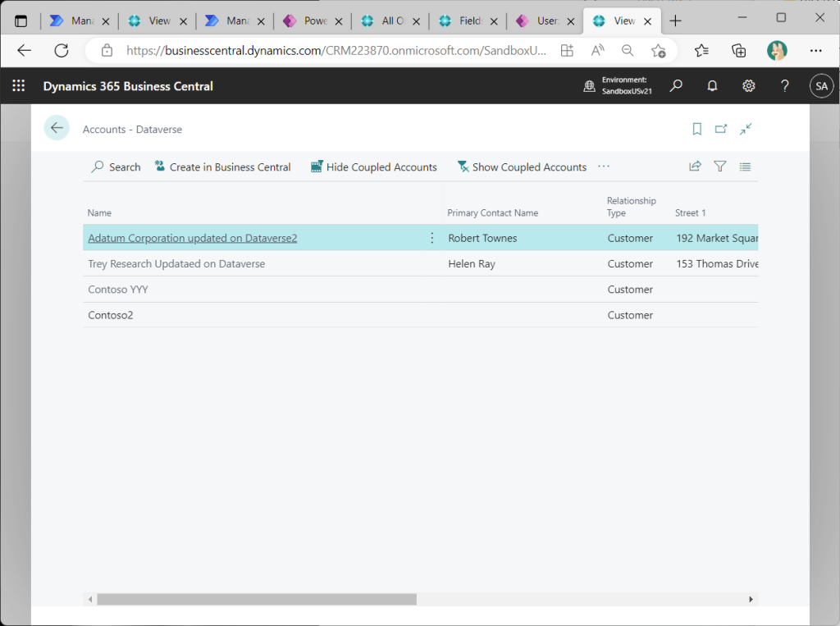
Task: Click the help question mark icon
Action: [x=785, y=86]
